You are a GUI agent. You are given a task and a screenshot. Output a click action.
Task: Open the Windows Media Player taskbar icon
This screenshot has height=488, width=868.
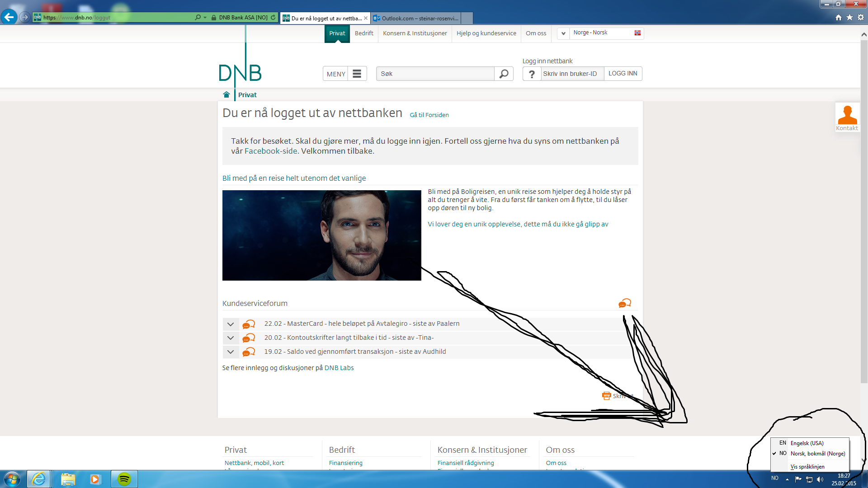click(x=95, y=479)
